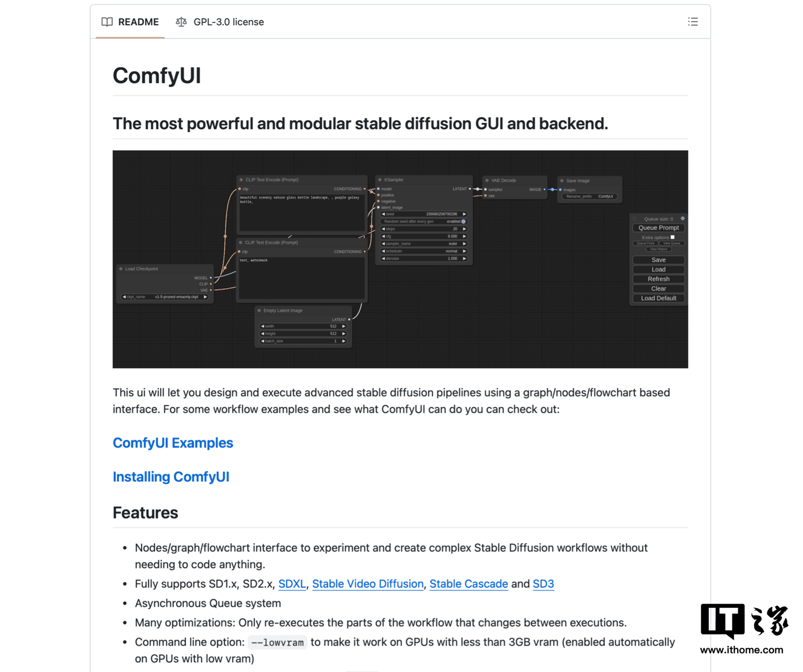Collapse the KSampler node via its title dot

(380, 180)
